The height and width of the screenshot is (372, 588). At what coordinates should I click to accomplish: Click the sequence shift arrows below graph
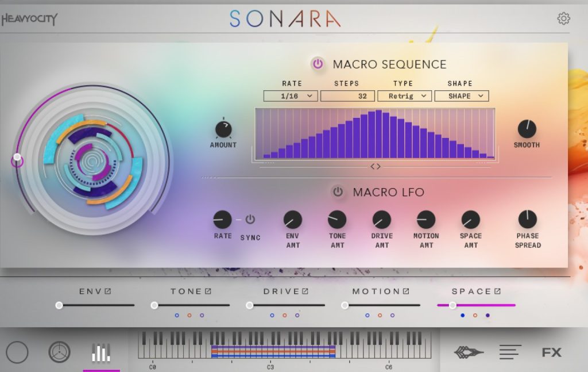click(x=375, y=167)
